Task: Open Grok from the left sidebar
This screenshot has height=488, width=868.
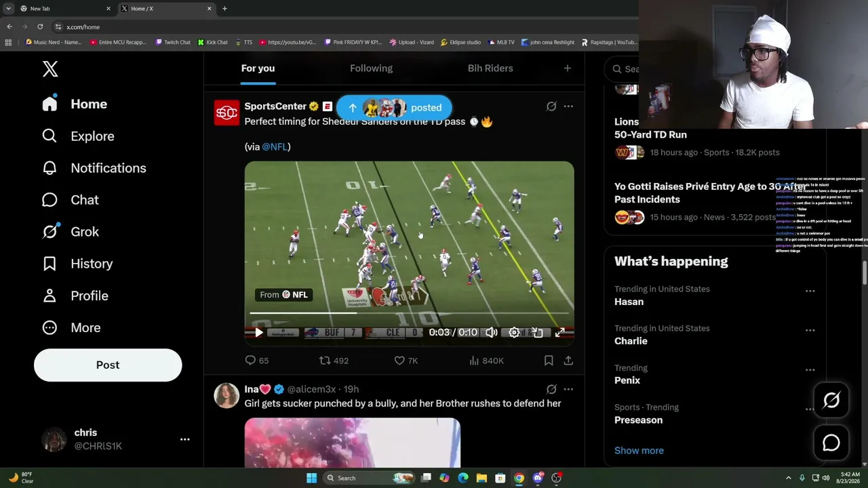Action: pyautogui.click(x=70, y=232)
